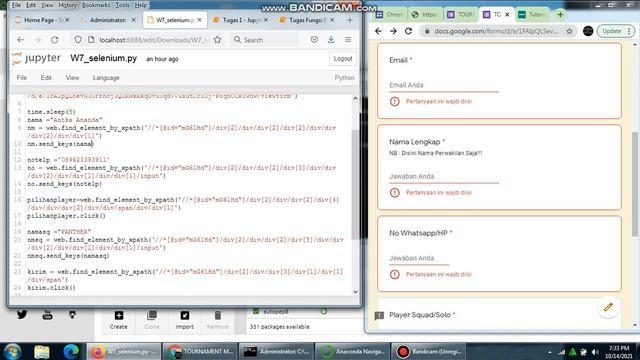Click Nama Lengkap Jawaban Anda field
The image size is (640, 360).
tap(444, 176)
